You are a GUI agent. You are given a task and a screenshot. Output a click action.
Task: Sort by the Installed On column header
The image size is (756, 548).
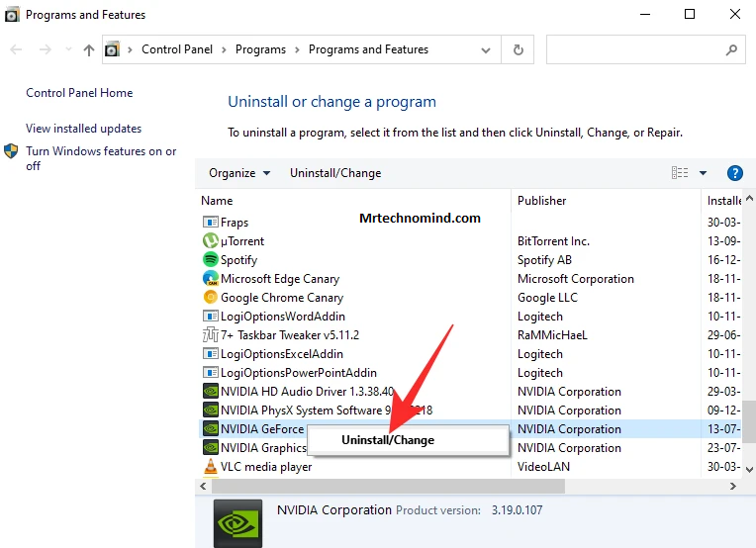pos(723,201)
